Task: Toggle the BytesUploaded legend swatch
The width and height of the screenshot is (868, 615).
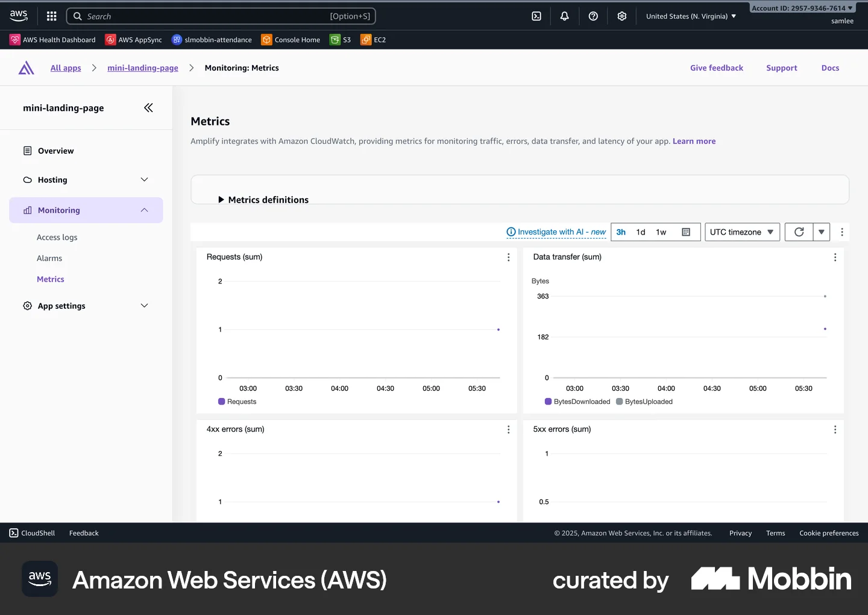Action: pos(619,402)
